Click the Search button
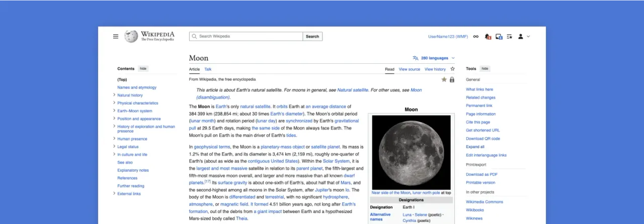Viewport: 644px width, 224px height. point(312,36)
